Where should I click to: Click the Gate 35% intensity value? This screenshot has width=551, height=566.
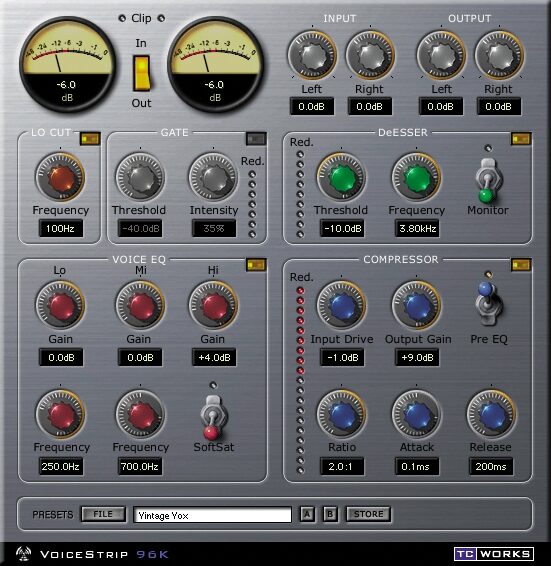pyautogui.click(x=214, y=228)
